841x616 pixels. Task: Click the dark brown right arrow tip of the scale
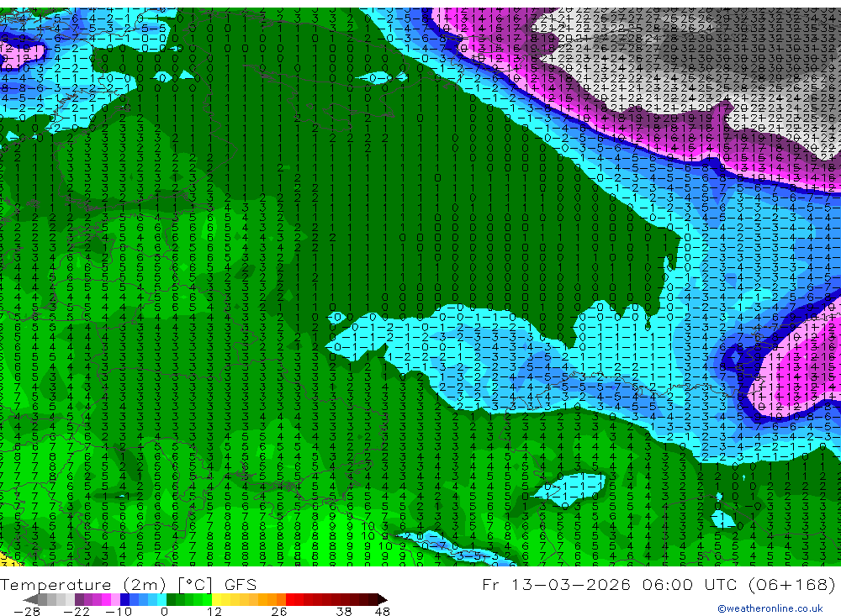click(382, 599)
